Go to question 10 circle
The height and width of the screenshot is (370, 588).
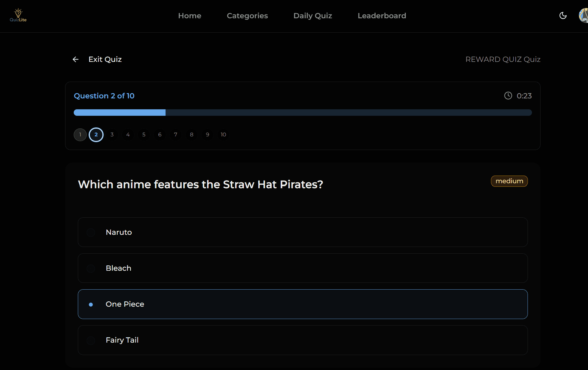point(223,135)
